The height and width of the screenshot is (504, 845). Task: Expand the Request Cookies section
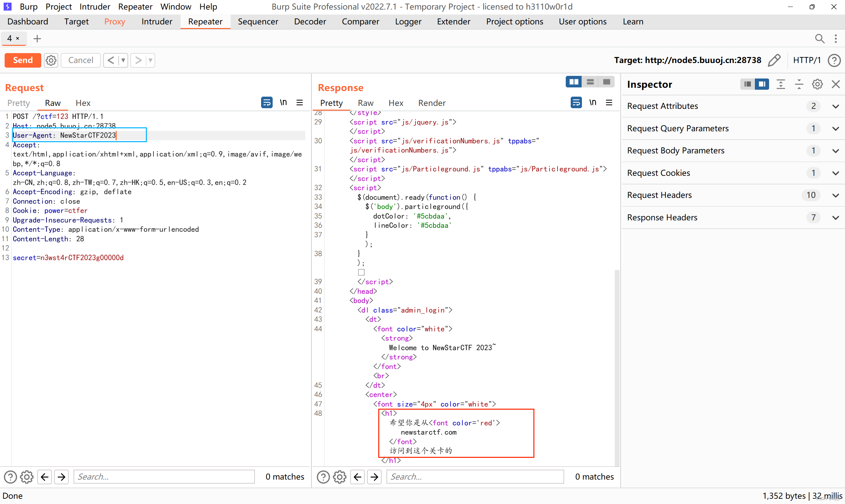click(835, 173)
